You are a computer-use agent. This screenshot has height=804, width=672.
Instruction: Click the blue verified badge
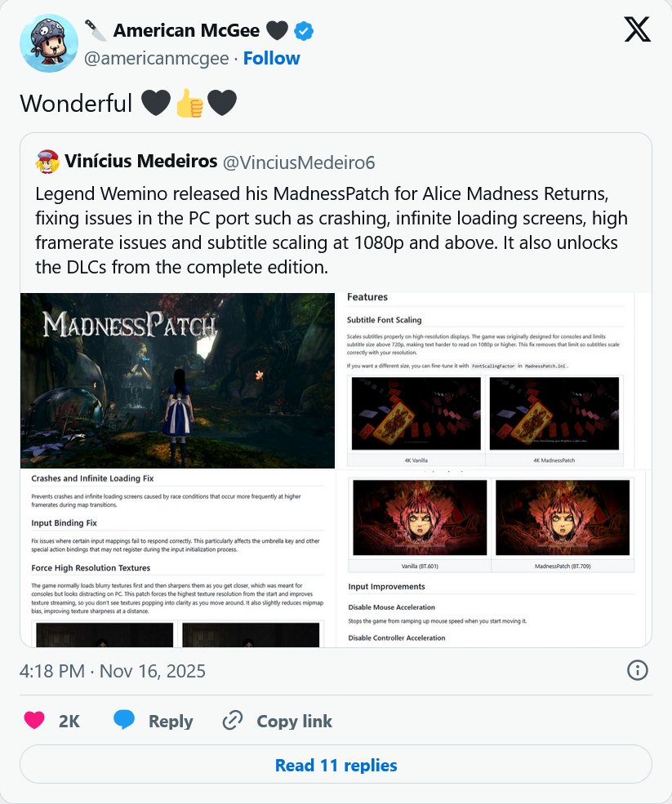(304, 31)
